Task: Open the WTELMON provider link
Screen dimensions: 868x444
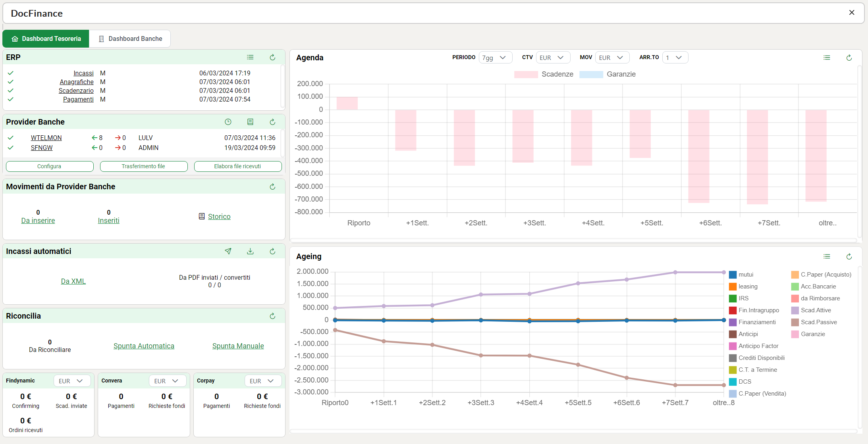Action: tap(46, 138)
